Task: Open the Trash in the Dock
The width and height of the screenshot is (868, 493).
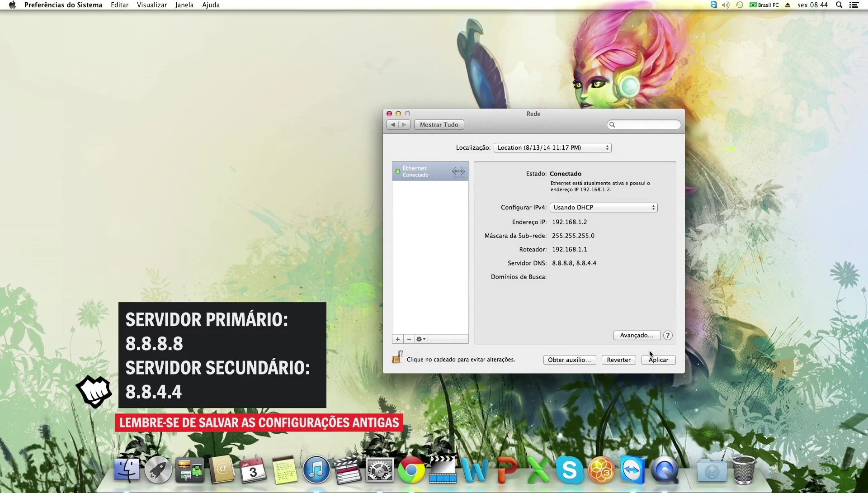Action: coord(743,470)
